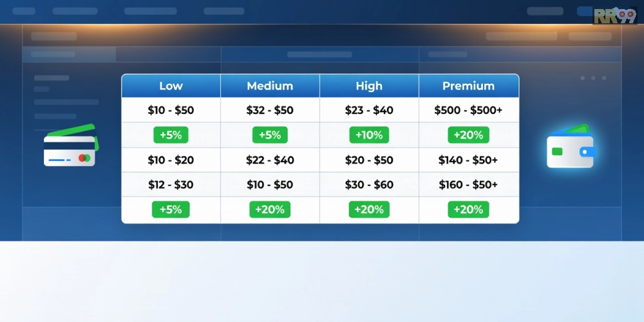Click the $30 - $60 cell
Viewport: 644px width, 322px height.
369,185
